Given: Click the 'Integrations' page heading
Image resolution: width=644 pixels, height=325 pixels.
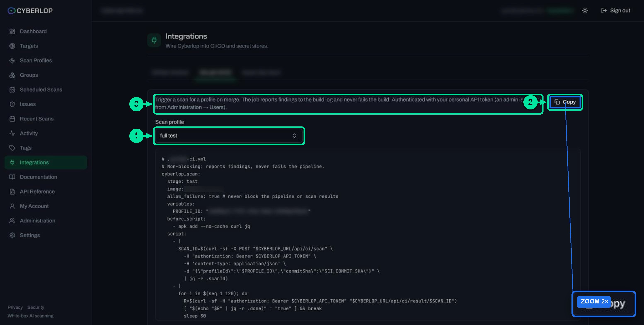Looking at the screenshot, I should click(186, 36).
